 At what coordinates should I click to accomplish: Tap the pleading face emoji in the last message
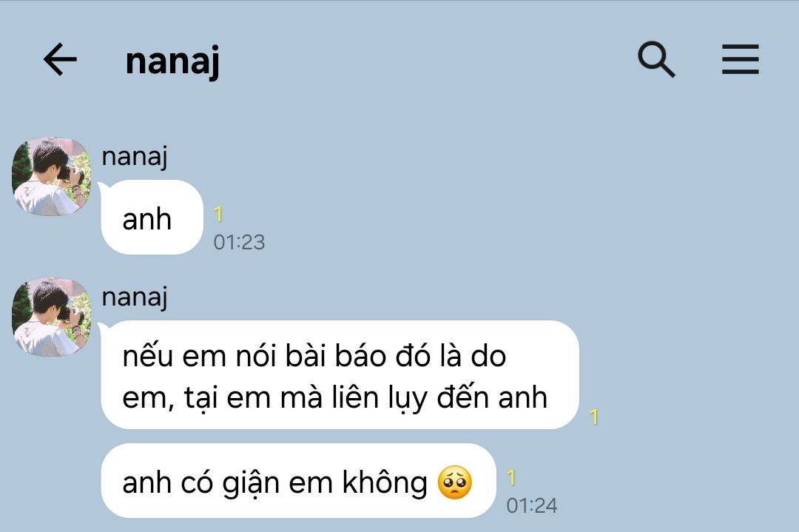coord(454,482)
